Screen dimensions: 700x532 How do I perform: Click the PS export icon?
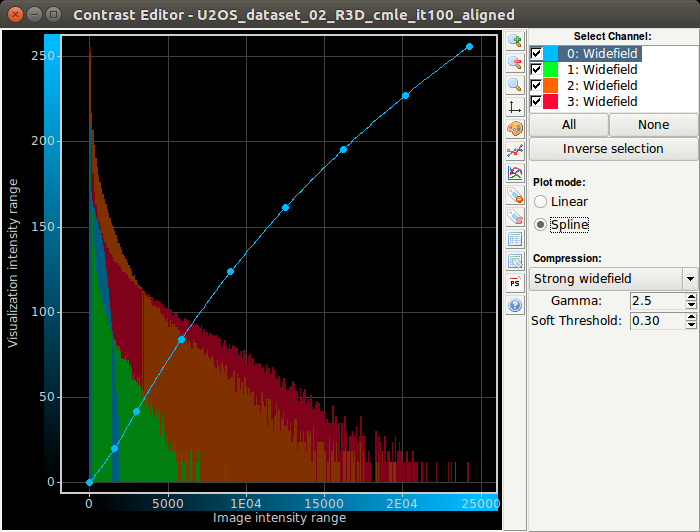[x=515, y=283]
